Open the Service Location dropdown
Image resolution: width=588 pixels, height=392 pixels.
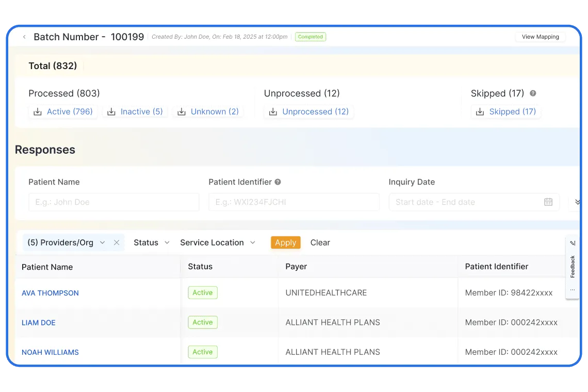tap(218, 243)
